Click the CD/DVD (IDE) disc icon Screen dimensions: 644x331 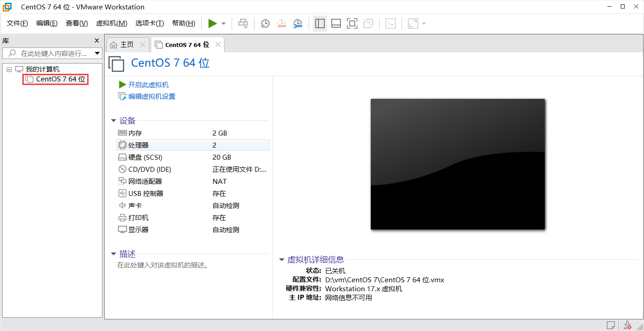[x=123, y=169]
